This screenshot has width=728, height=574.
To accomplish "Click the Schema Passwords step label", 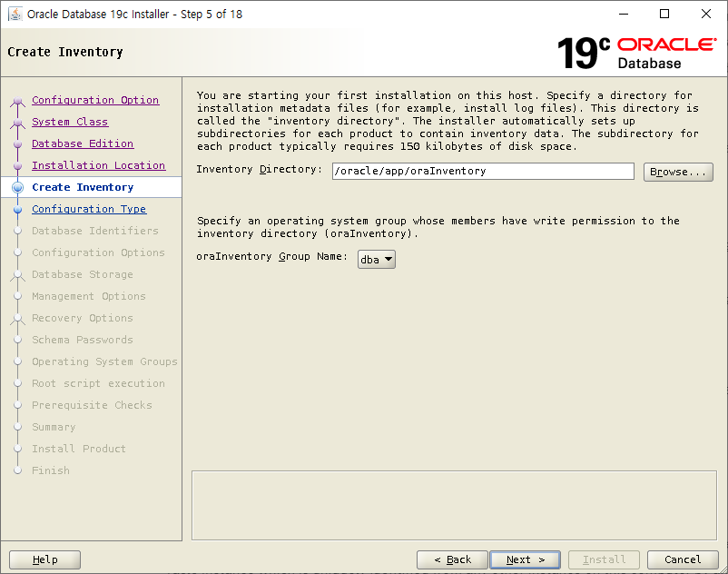I will 83,340.
